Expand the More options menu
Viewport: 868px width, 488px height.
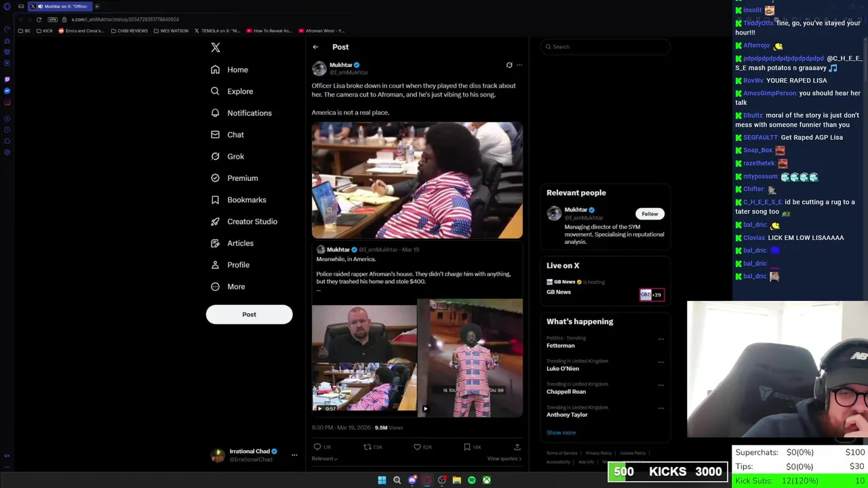coord(228,287)
